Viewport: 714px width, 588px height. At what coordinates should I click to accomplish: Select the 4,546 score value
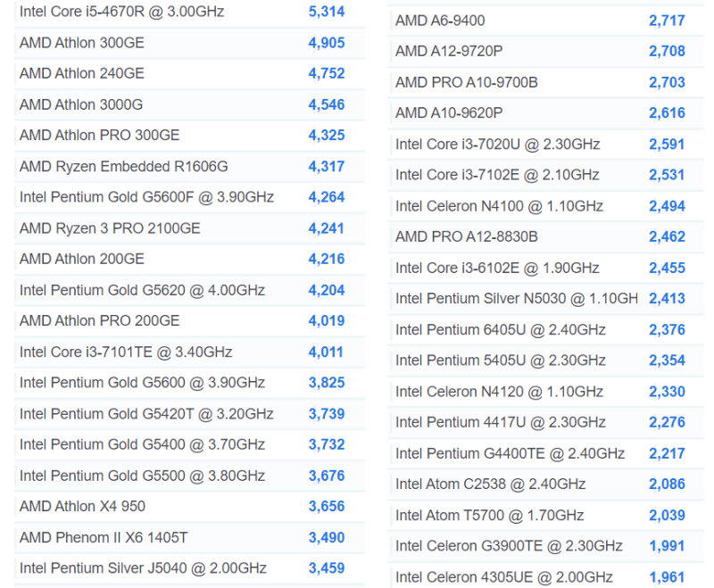(x=327, y=104)
